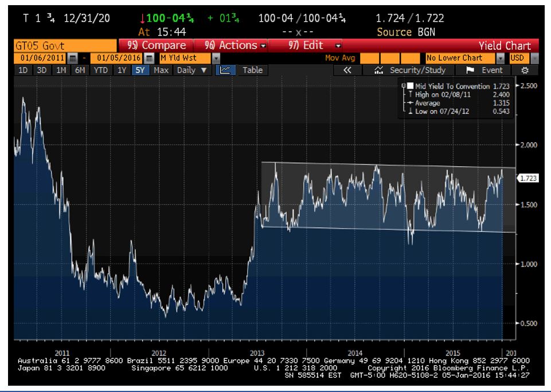Click the first Mov Avg orange field
The image size is (551, 392).
[x=369, y=58]
